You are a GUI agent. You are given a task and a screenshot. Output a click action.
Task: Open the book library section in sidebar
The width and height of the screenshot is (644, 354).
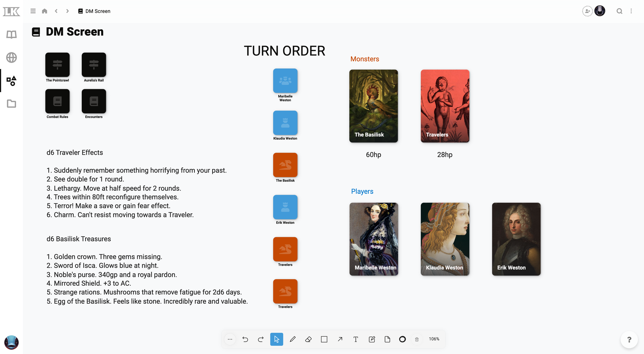click(x=11, y=34)
